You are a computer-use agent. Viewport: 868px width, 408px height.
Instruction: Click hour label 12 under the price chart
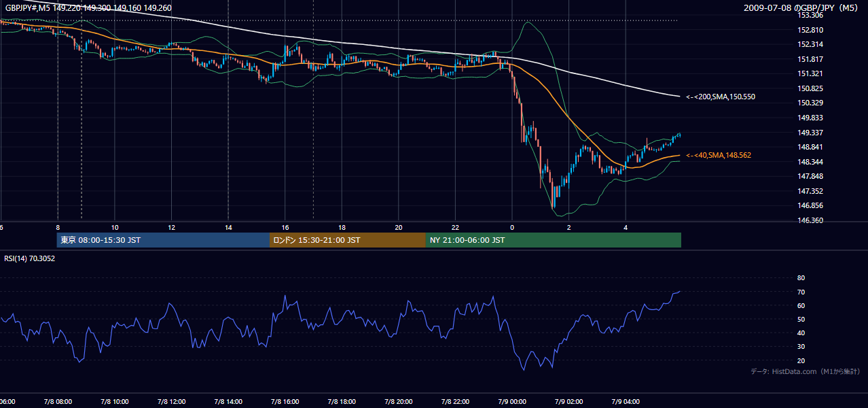coord(171,228)
